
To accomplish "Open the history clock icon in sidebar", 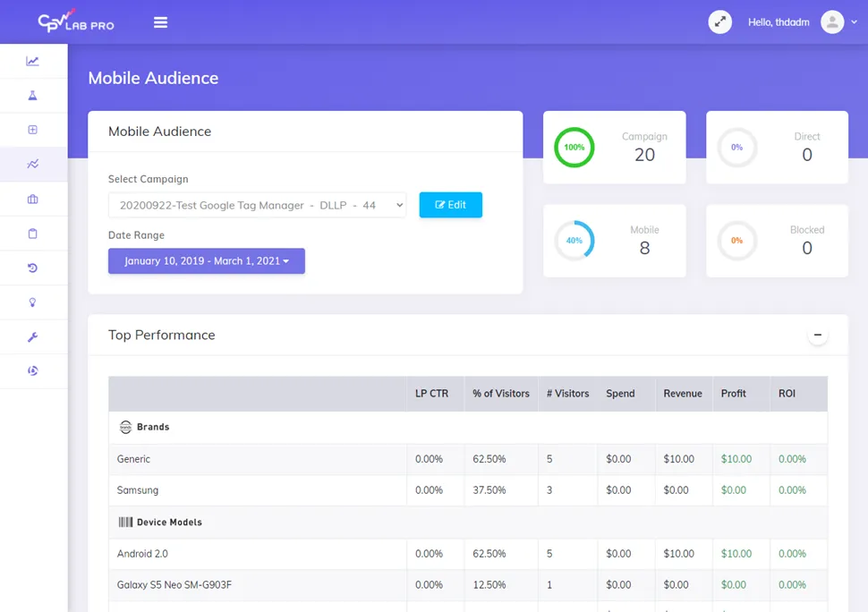I will pos(32,268).
